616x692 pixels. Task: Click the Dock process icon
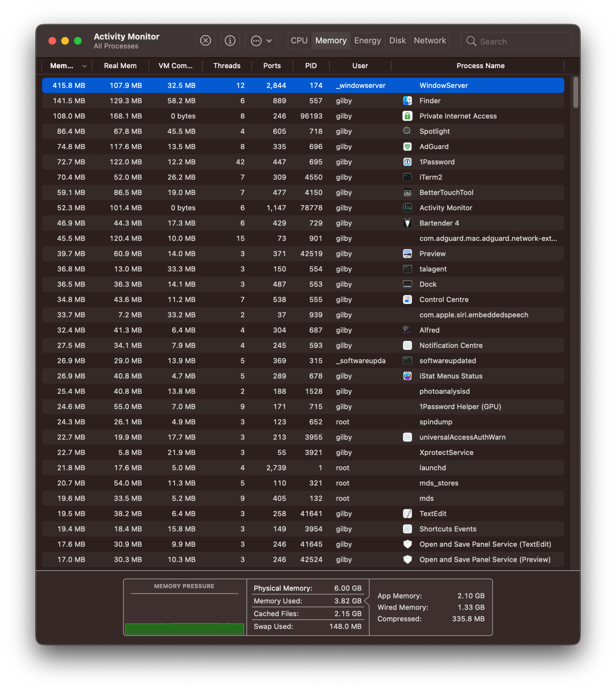[x=407, y=284]
